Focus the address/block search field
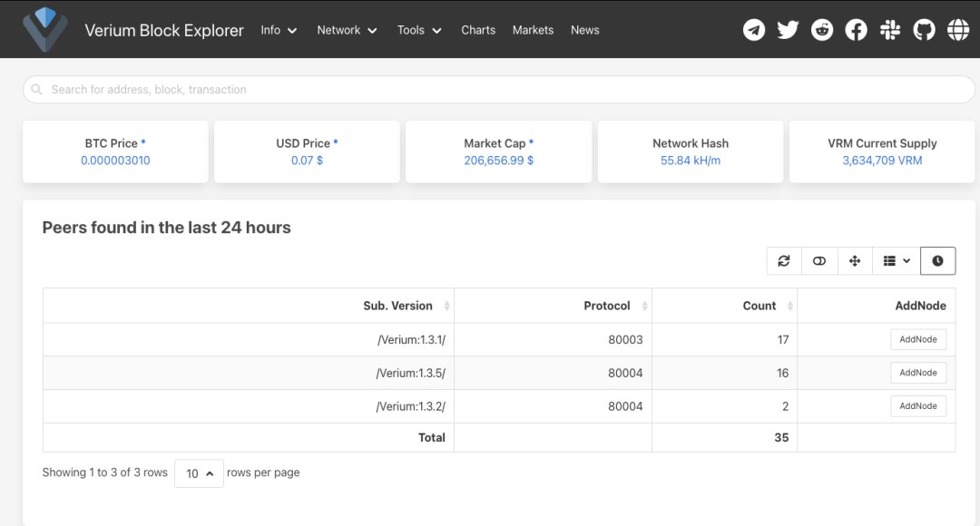This screenshot has height=526, width=980. [499, 90]
